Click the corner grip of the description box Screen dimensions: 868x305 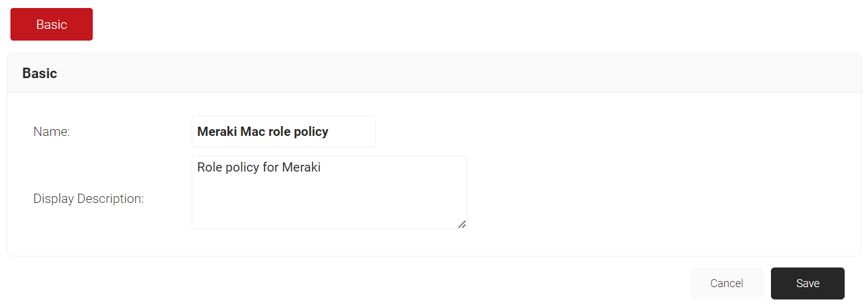click(x=462, y=224)
